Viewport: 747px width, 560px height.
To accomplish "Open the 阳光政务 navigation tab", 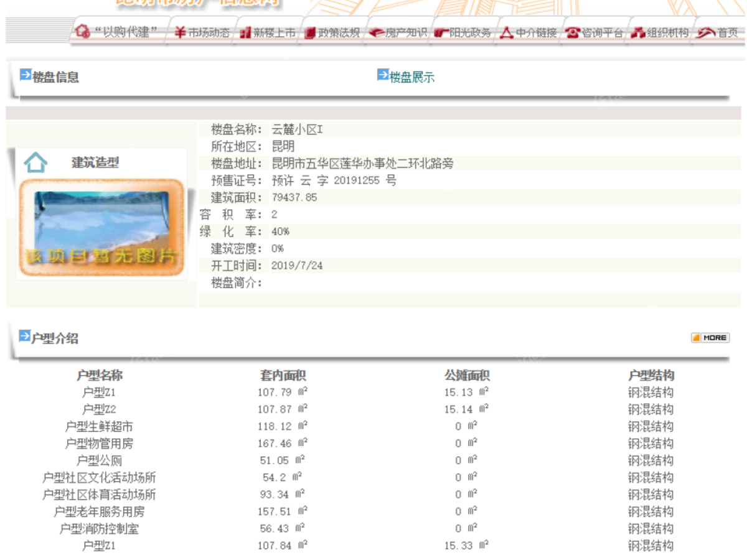I will pyautogui.click(x=471, y=33).
